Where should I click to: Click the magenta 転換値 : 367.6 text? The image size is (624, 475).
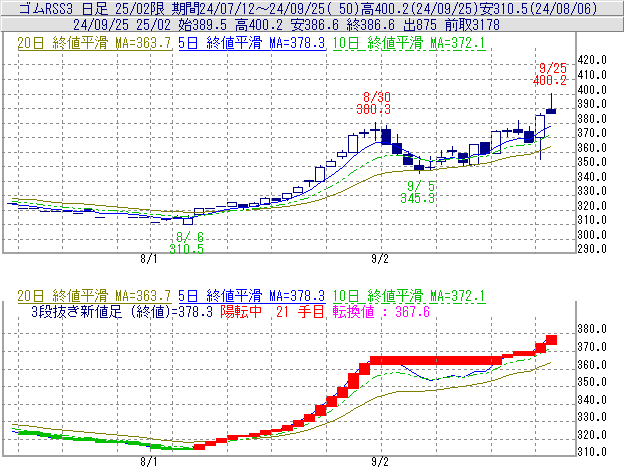tap(382, 311)
